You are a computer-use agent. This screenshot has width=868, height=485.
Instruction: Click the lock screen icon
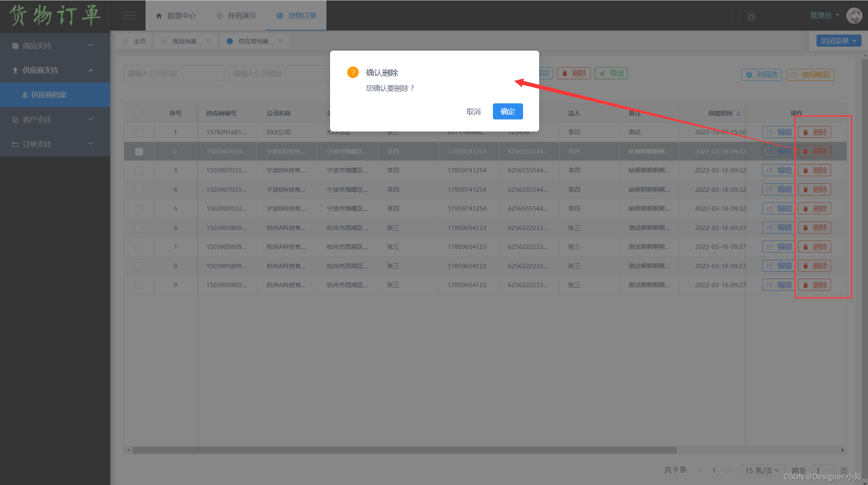[x=751, y=16]
